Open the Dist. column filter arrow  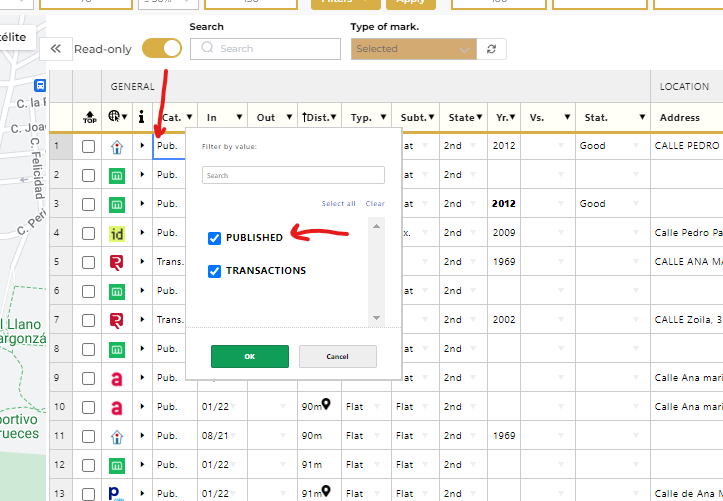(333, 117)
